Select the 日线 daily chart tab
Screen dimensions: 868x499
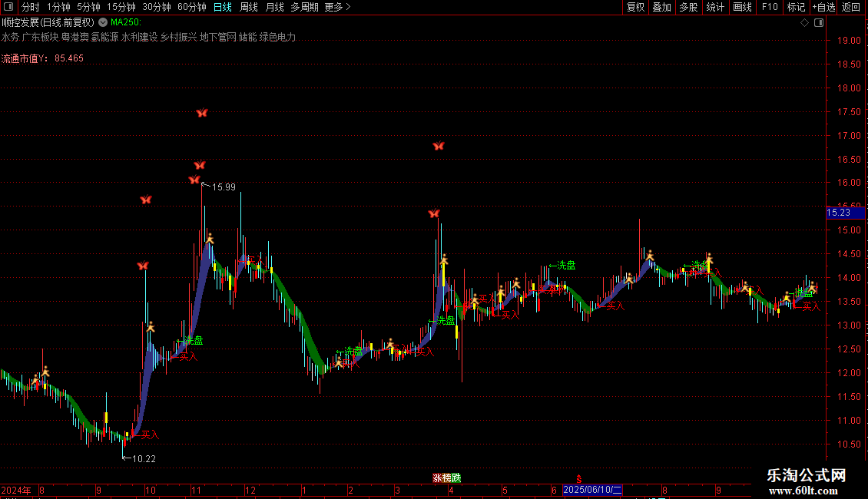pyautogui.click(x=223, y=7)
